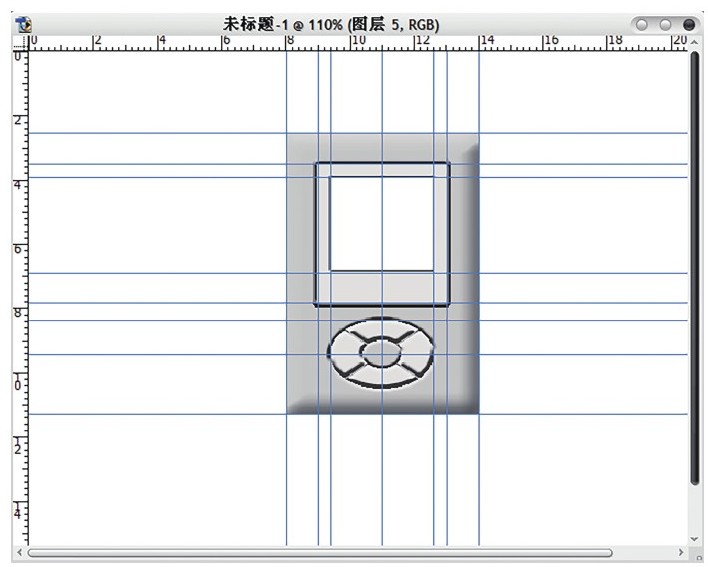This screenshot has width=708, height=567.
Task: Click the top wedge of the circular control pad
Action: 382,329
